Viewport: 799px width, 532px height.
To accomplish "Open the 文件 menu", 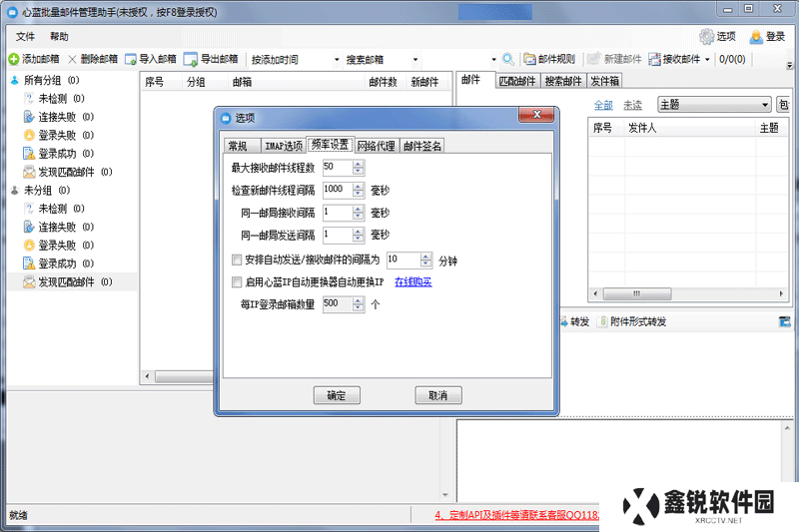I will (x=25, y=37).
